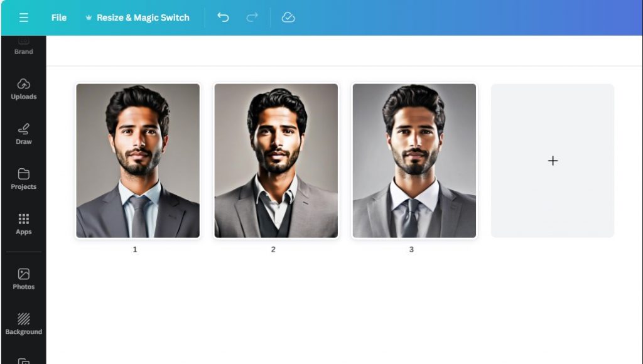
Task: Click the Redo arrow
Action: [251, 18]
